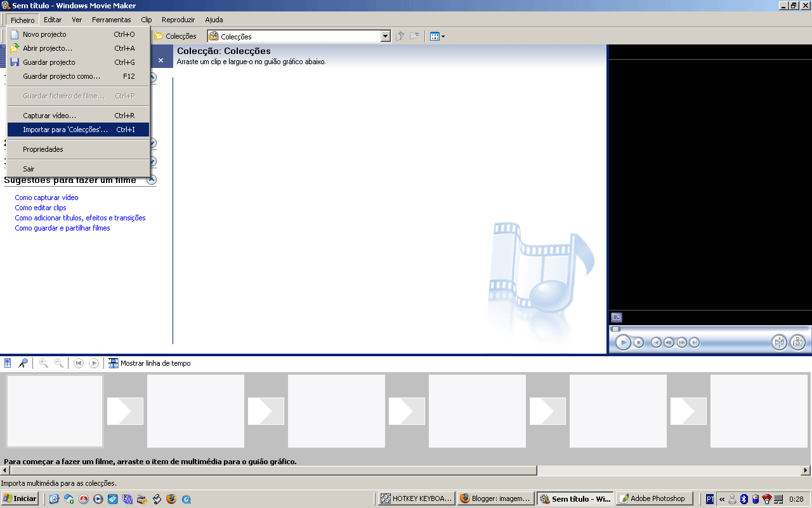The height and width of the screenshot is (508, 812).
Task: Click the Bluetooth tray icon
Action: (744, 499)
